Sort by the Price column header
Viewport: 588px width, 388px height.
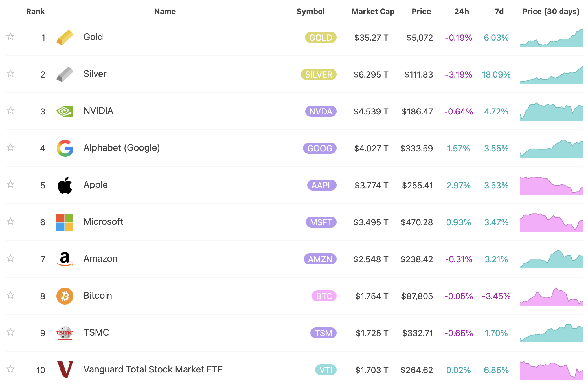click(x=421, y=12)
